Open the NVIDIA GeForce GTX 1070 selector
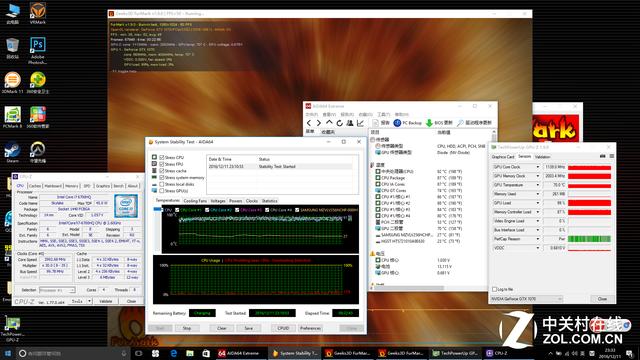Viewport: 640px width, 360px height. pyautogui.click(x=527, y=299)
